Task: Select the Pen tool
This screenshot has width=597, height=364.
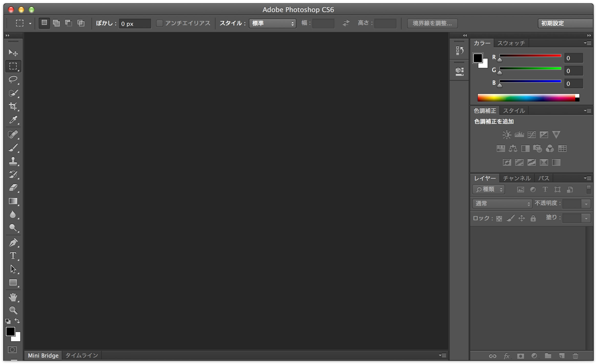Action: point(13,242)
